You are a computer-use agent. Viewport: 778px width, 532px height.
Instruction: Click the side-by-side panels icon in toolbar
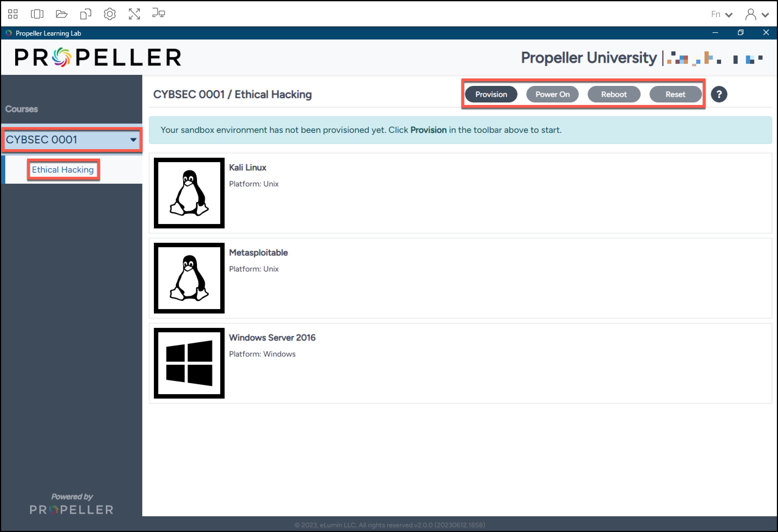[x=37, y=14]
